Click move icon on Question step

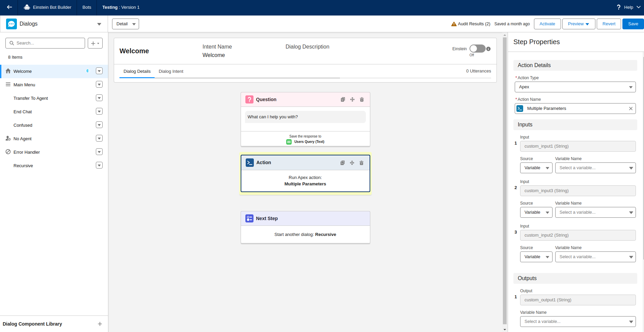pyautogui.click(x=352, y=99)
